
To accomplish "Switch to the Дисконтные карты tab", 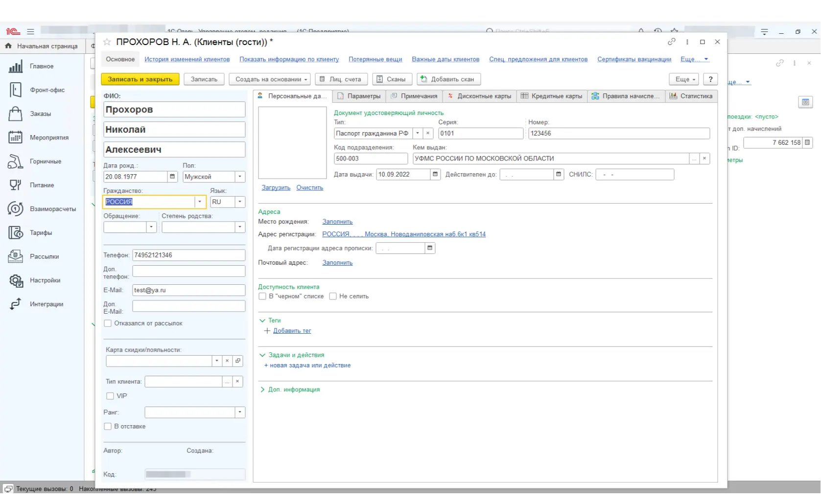I will tap(480, 96).
